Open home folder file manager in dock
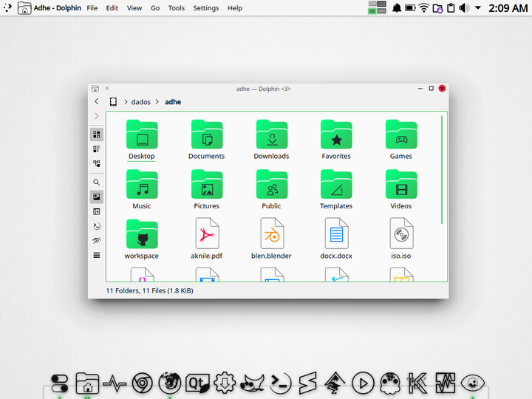The image size is (532, 399). [87, 383]
